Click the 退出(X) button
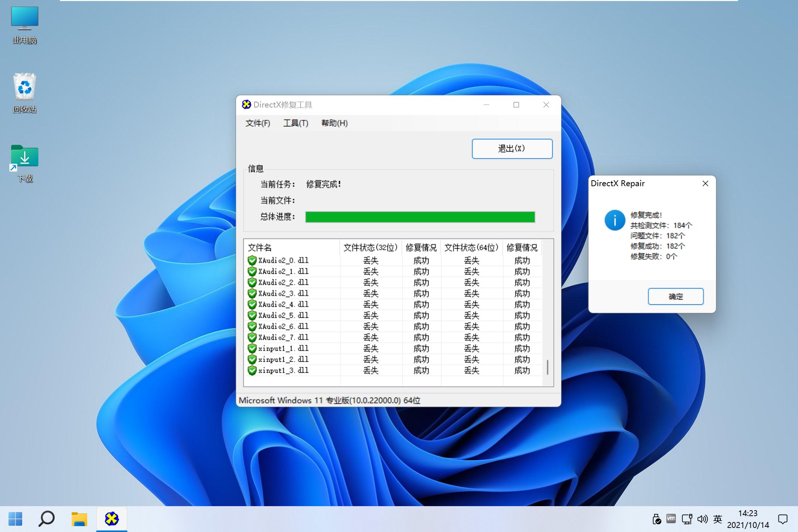This screenshot has height=532, width=798. [x=512, y=149]
